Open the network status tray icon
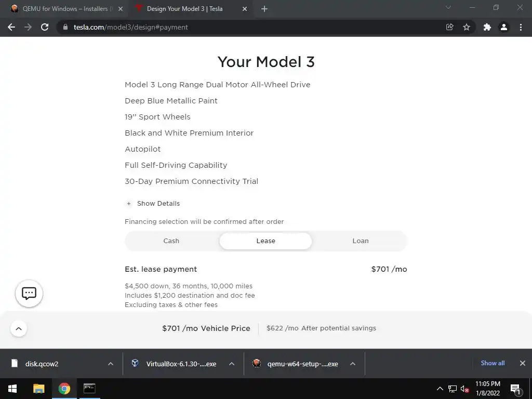 click(x=453, y=389)
